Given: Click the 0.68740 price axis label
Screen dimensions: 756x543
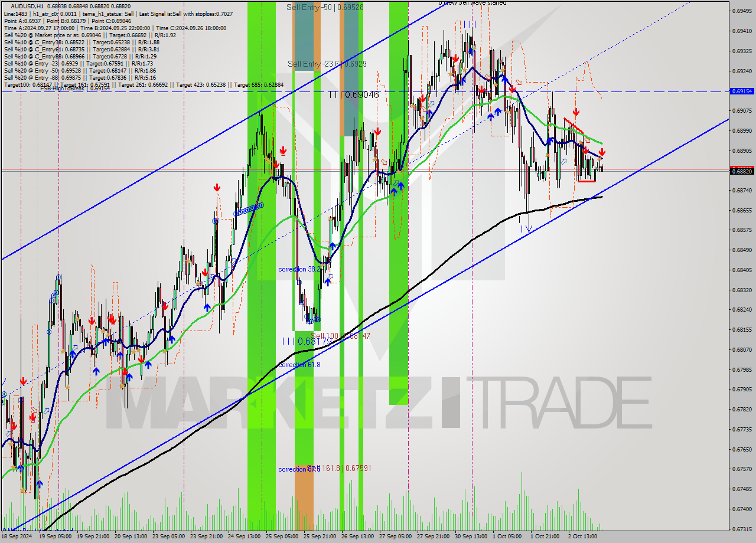Looking at the screenshot, I should click(742, 190).
